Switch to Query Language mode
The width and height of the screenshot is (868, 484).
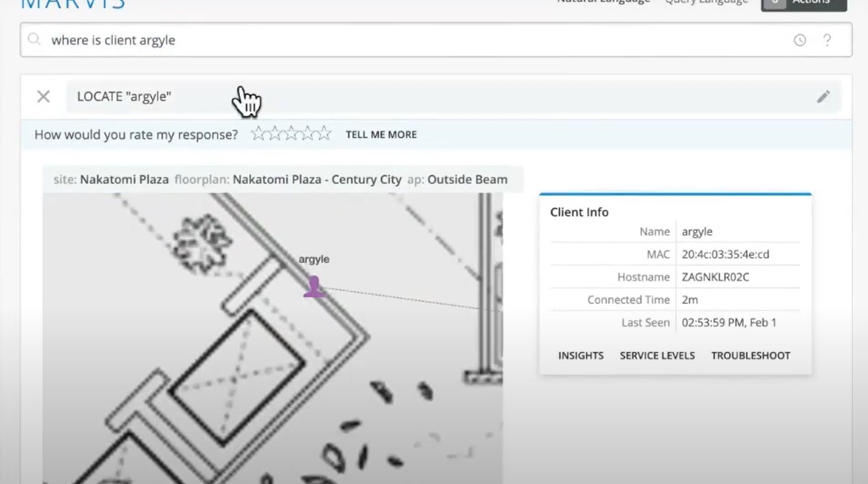(x=705, y=2)
